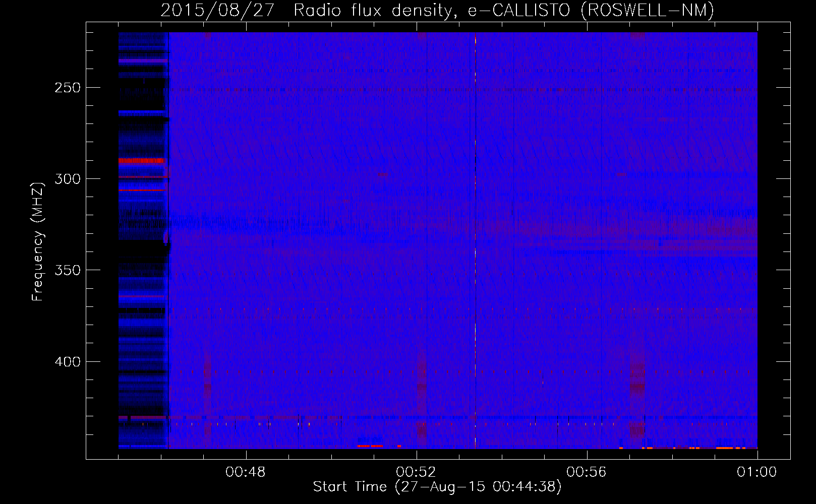Click the "Start Time (27-Aug-15 00:44:38)" label
Image resolution: width=816 pixels, height=504 pixels.
coord(437,487)
